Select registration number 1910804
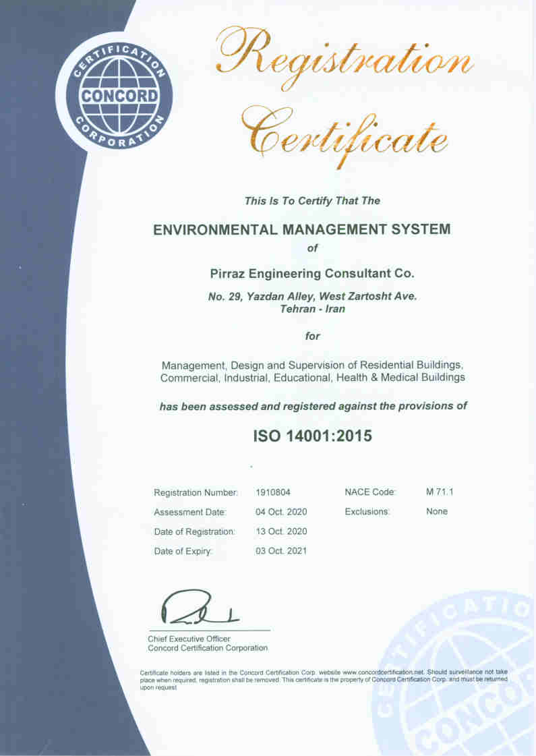Viewport: 536px width, 756px height. click(x=273, y=492)
